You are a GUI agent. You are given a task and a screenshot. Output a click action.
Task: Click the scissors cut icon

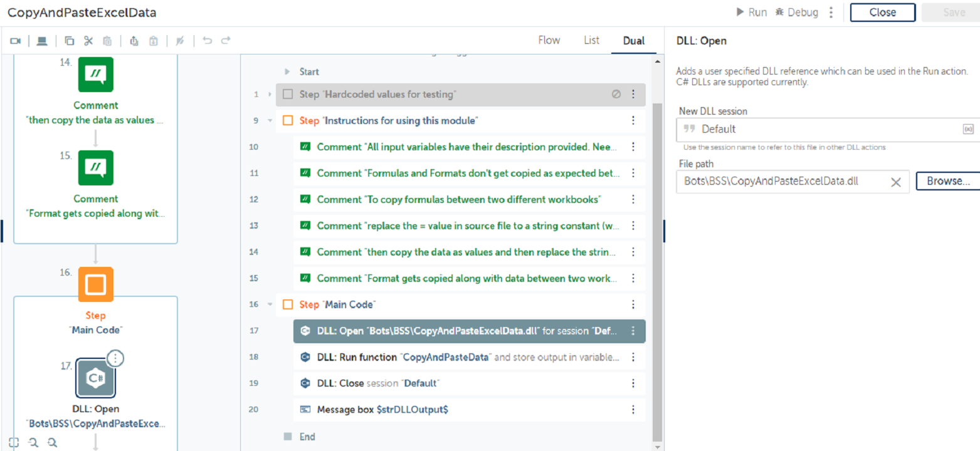point(88,41)
